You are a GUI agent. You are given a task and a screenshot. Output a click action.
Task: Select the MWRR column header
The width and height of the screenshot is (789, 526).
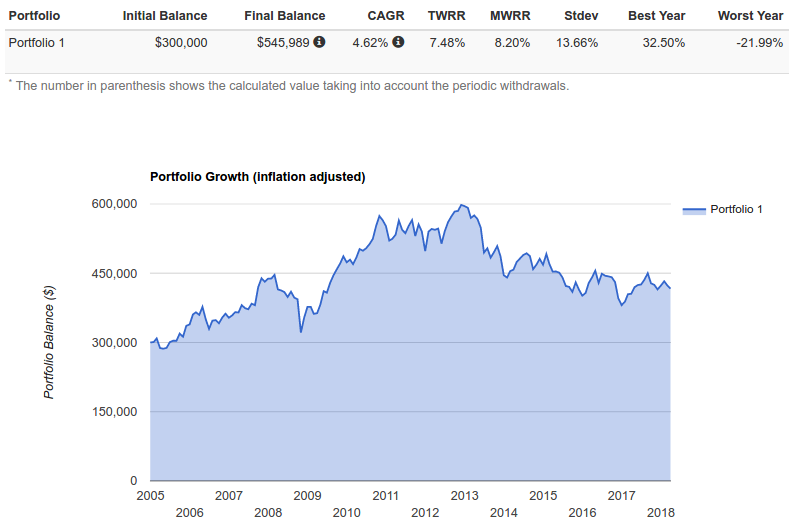pyautogui.click(x=510, y=16)
